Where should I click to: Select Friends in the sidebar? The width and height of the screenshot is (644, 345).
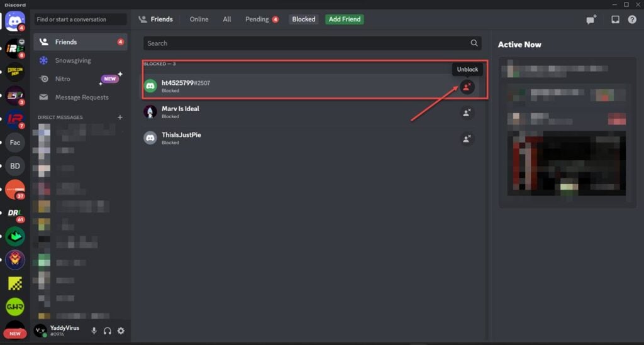tap(80, 42)
